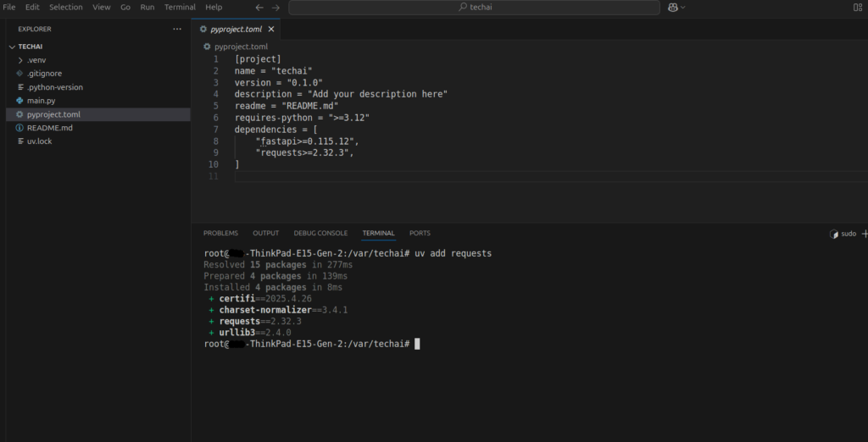This screenshot has height=442, width=868.
Task: Switch to the PROBLEMS panel tab
Action: 220,234
